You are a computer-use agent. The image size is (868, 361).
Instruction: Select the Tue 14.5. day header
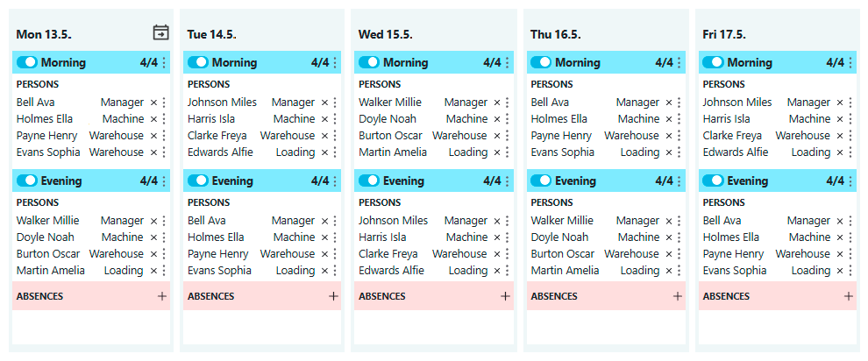click(x=211, y=34)
